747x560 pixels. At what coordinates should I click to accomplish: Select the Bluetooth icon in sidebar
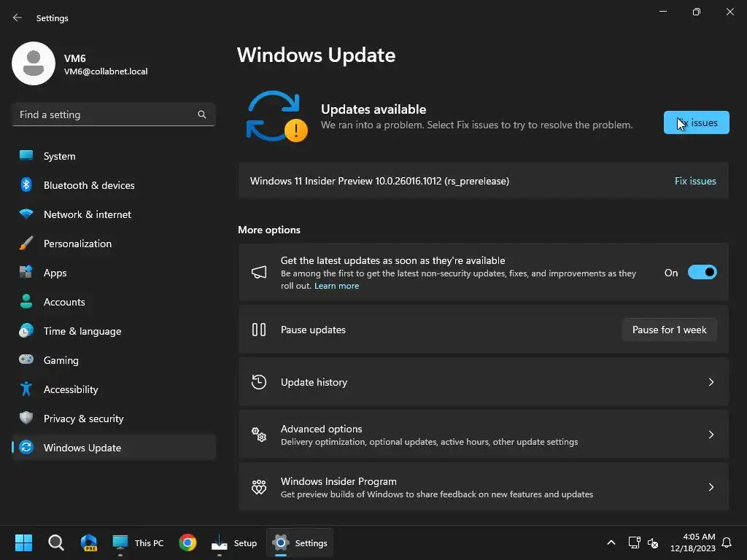26,184
